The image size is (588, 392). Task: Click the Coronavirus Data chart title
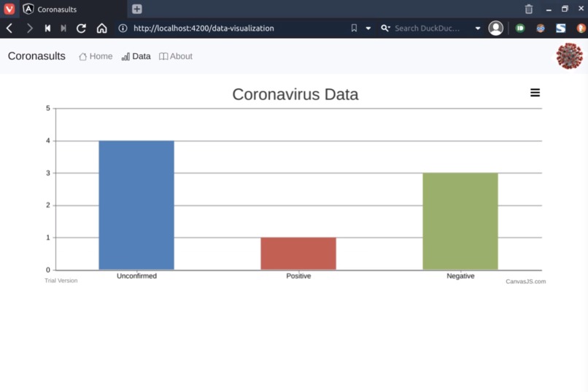coord(295,94)
